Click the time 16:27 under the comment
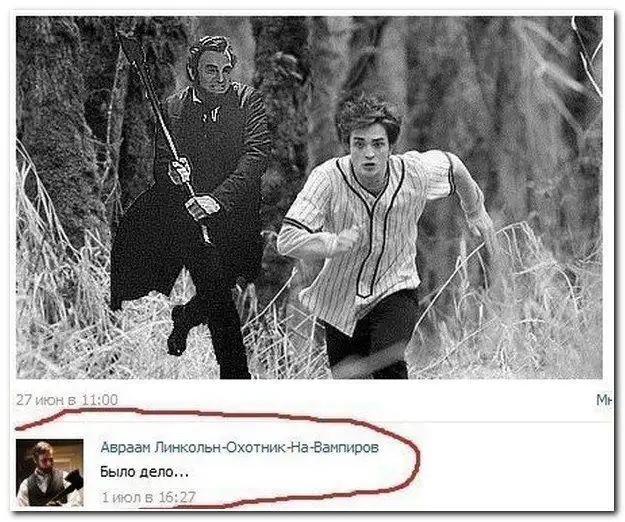625x522 pixels. (x=177, y=497)
